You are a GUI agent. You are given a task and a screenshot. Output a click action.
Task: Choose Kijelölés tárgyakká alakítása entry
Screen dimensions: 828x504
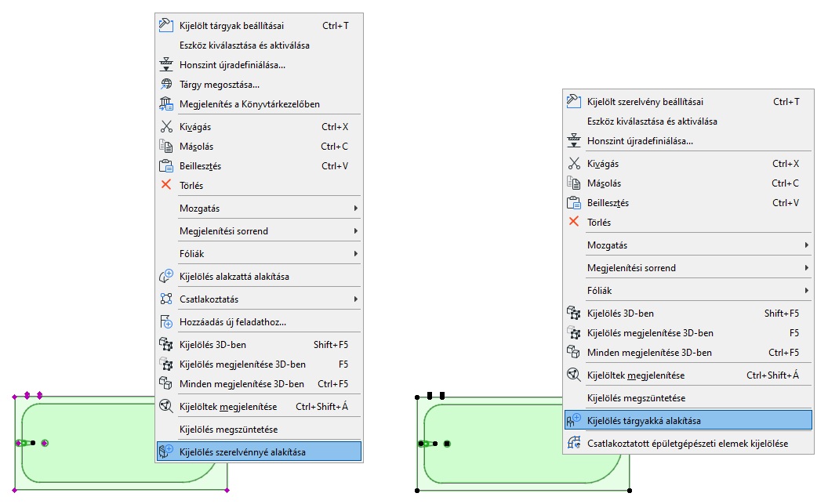pyautogui.click(x=688, y=421)
